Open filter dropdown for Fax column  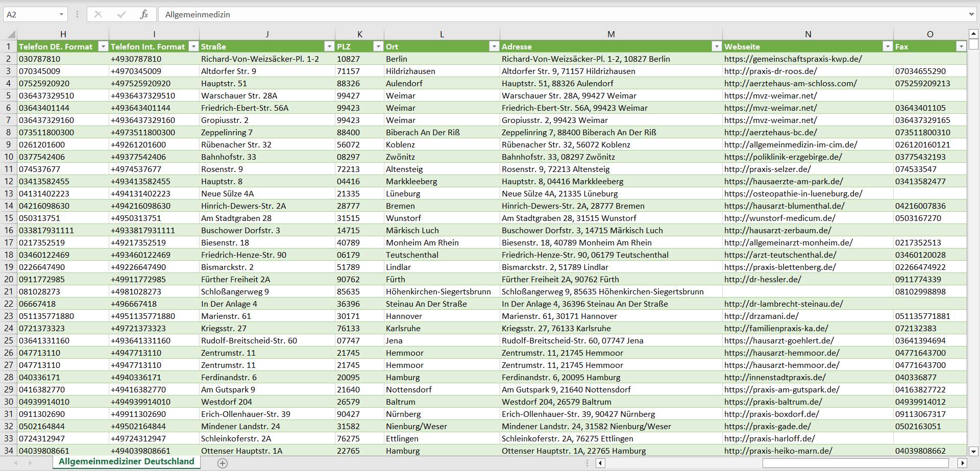pyautogui.click(x=961, y=46)
